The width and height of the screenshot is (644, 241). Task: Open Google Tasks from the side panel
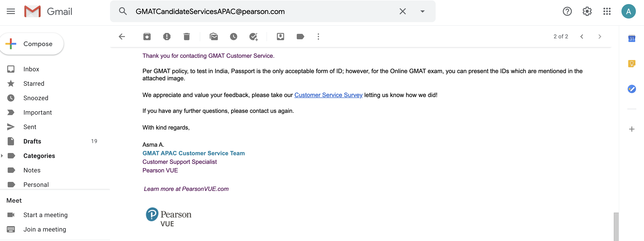(632, 89)
